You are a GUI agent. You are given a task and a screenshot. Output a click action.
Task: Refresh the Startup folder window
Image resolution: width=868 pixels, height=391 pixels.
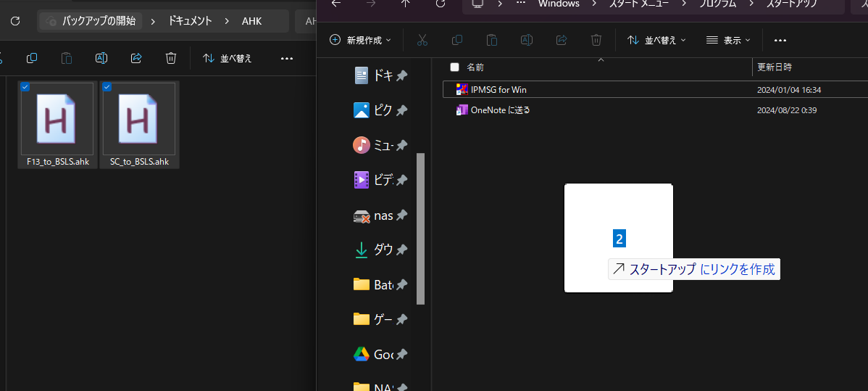(441, 4)
